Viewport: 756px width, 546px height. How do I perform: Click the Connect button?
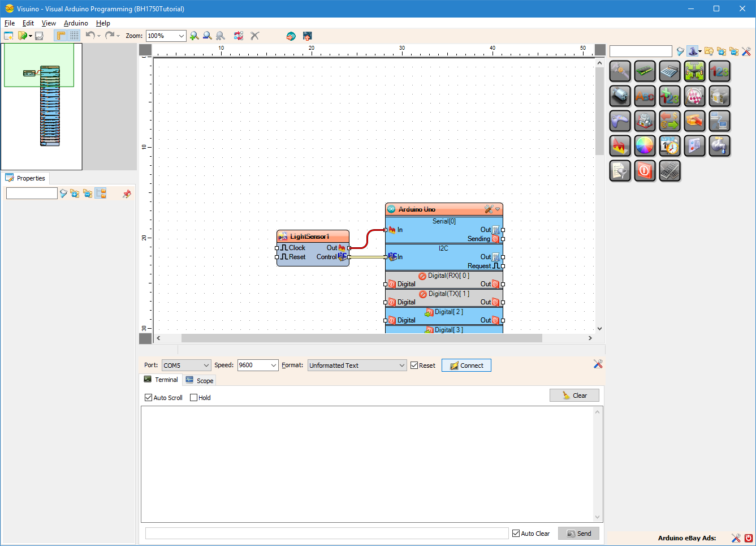(x=466, y=365)
